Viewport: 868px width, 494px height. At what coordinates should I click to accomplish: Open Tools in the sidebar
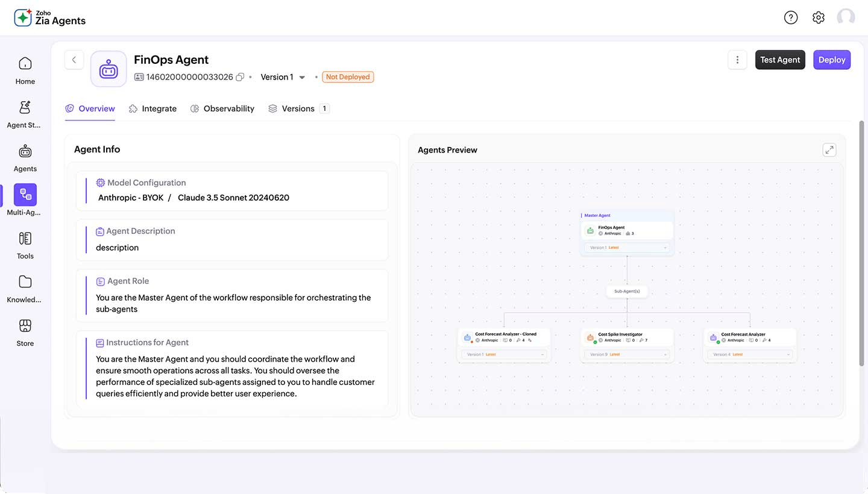coord(25,245)
